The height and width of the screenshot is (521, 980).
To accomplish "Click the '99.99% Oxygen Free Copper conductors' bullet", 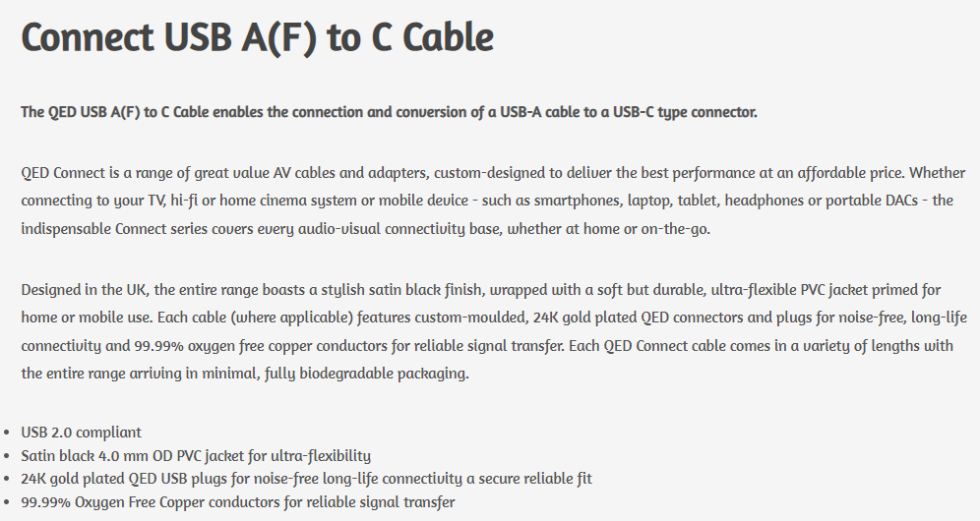I will click(x=238, y=502).
